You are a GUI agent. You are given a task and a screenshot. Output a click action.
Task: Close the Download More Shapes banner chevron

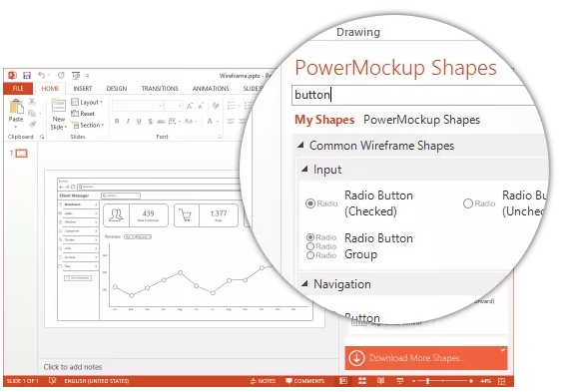pos(503,350)
